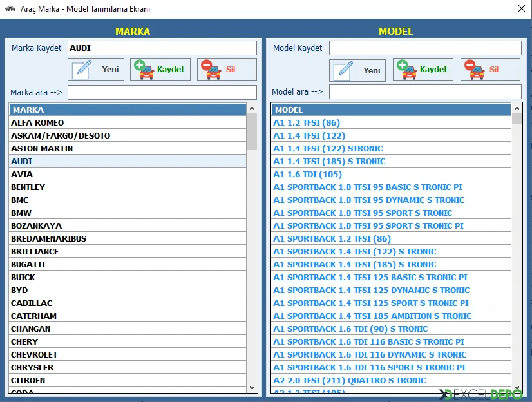Click the Marka list scrollbar thumb
532x402 pixels.
(x=252, y=132)
